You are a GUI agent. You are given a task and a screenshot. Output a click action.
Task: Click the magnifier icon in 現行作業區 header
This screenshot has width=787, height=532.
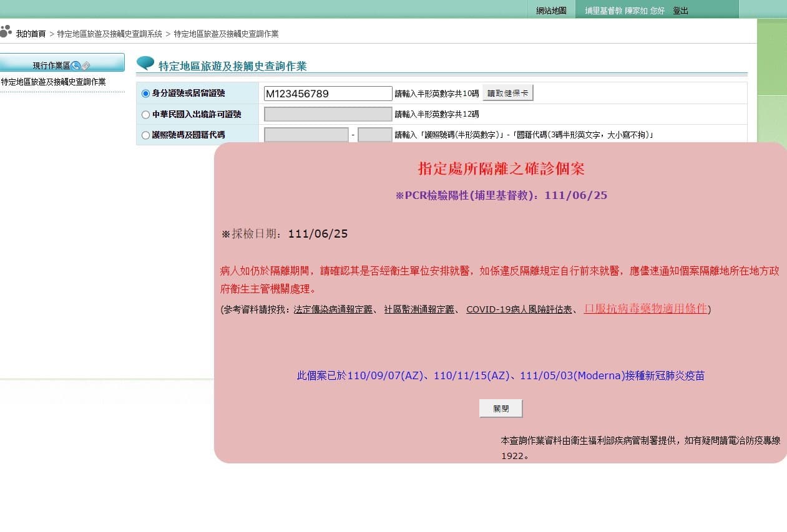(x=76, y=65)
